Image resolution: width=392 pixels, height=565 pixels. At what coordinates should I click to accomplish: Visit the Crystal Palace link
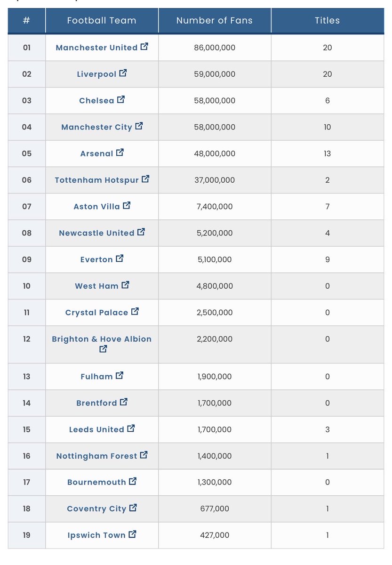[96, 313]
